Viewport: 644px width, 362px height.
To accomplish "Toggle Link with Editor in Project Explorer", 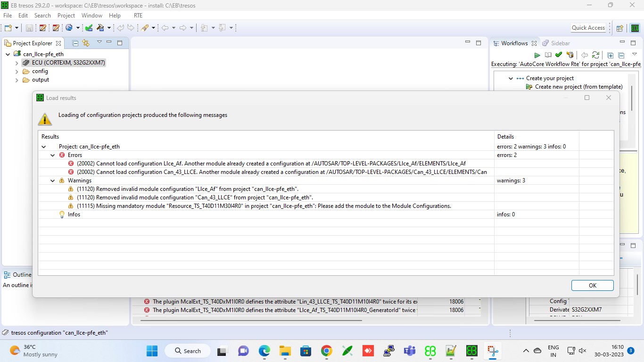I will (x=85, y=43).
